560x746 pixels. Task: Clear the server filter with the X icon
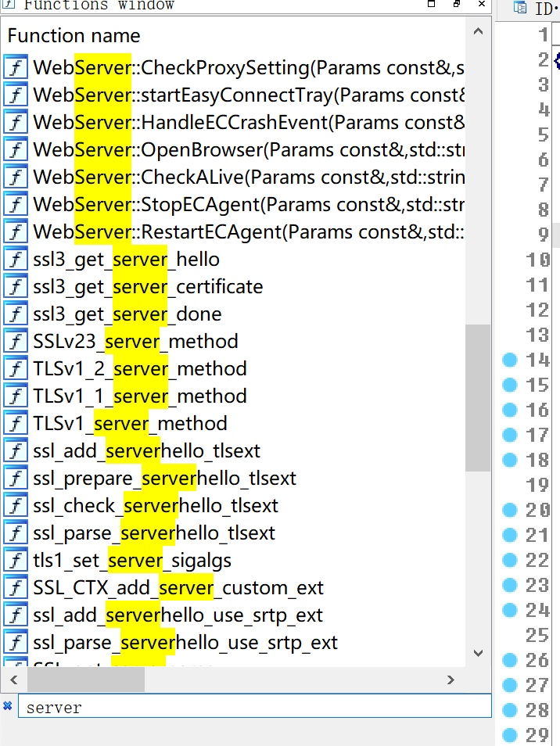tap(8, 705)
